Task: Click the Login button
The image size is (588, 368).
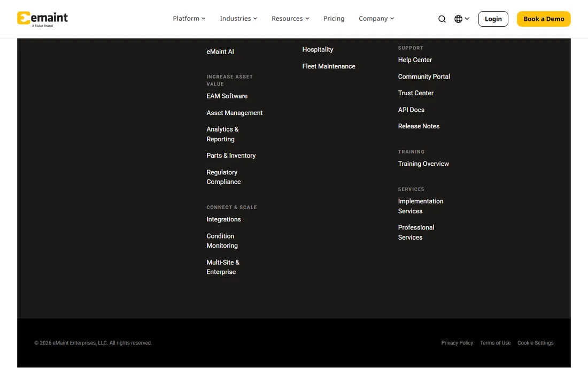Action: pyautogui.click(x=493, y=19)
